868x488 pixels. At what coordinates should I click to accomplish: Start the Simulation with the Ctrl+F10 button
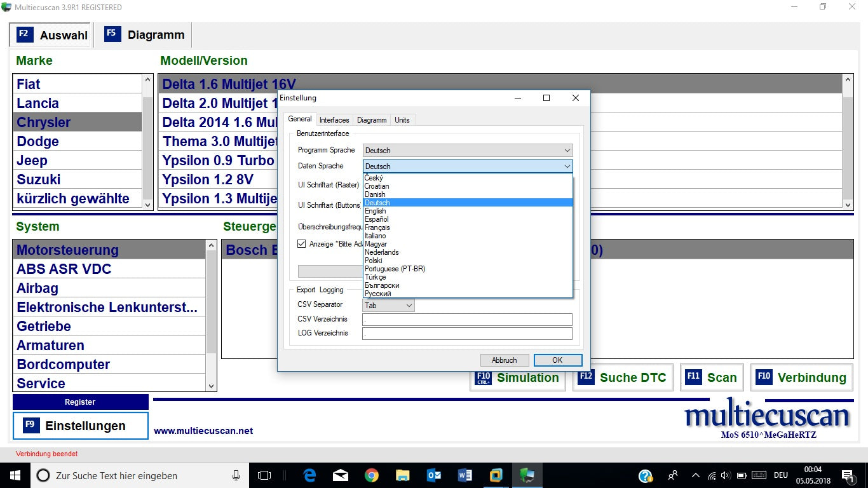tap(517, 377)
